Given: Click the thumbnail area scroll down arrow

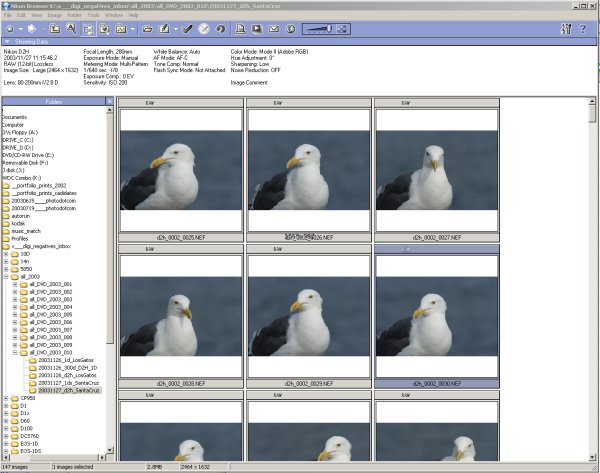Looking at the screenshot, I should (592, 457).
